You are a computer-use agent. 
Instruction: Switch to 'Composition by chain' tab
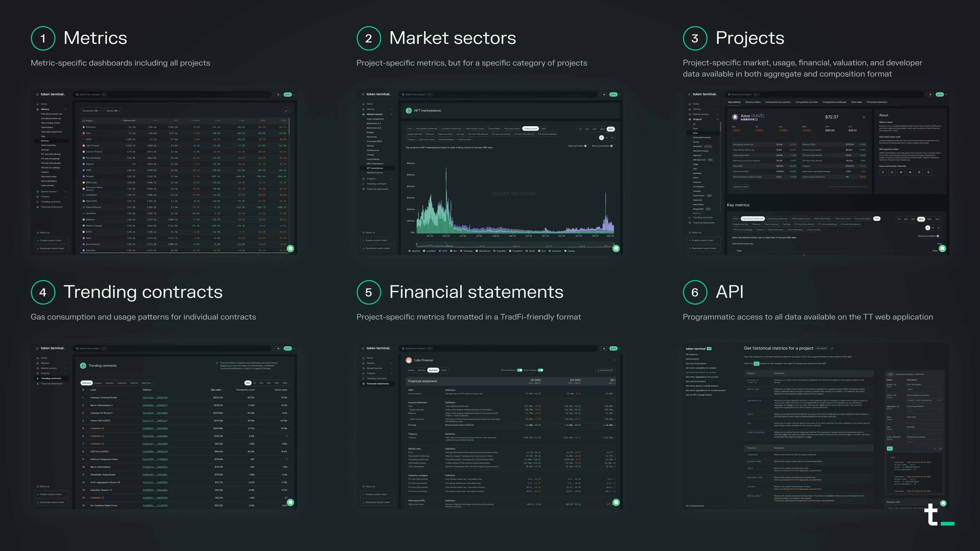[x=806, y=102]
